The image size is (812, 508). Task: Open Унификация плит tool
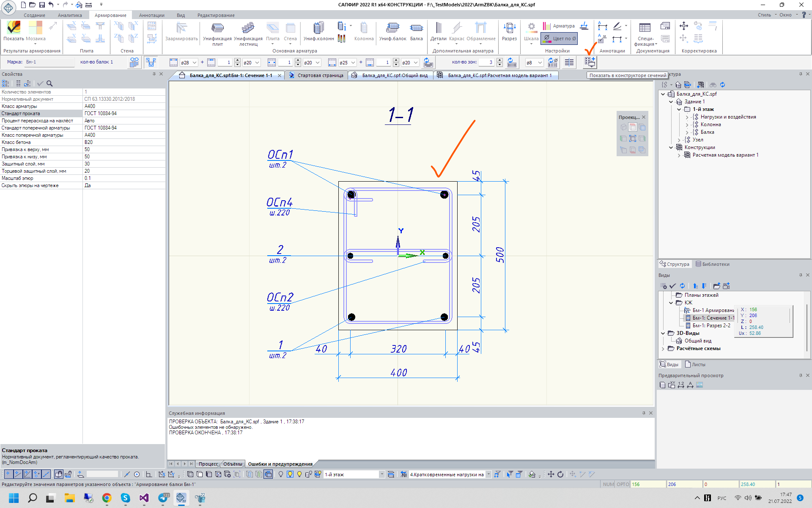click(x=217, y=32)
